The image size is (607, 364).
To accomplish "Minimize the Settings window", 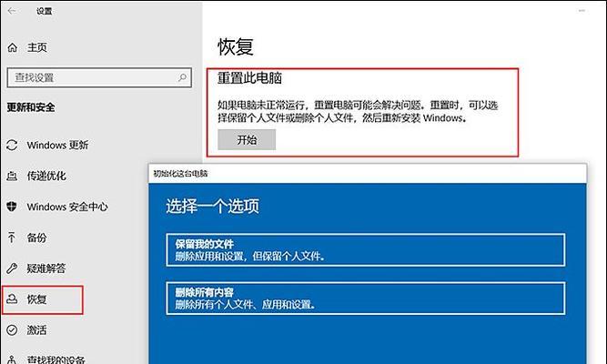I will pos(582,11).
